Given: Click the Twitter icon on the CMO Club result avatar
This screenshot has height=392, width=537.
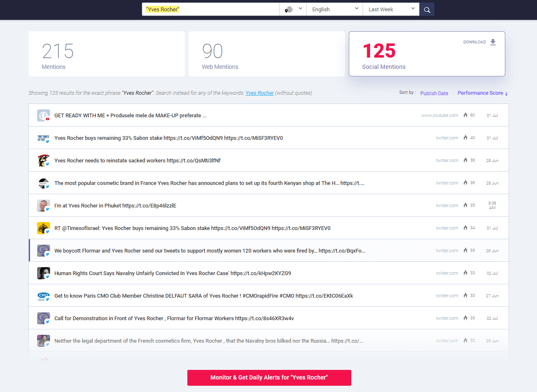Looking at the screenshot, I should tap(47, 300).
